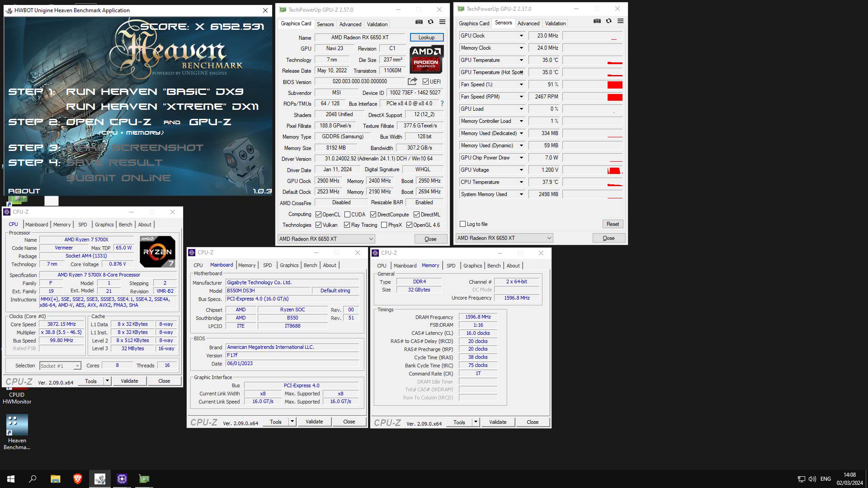Click Close in CPU-Z Memory window
868x488 pixels.
[x=533, y=422]
